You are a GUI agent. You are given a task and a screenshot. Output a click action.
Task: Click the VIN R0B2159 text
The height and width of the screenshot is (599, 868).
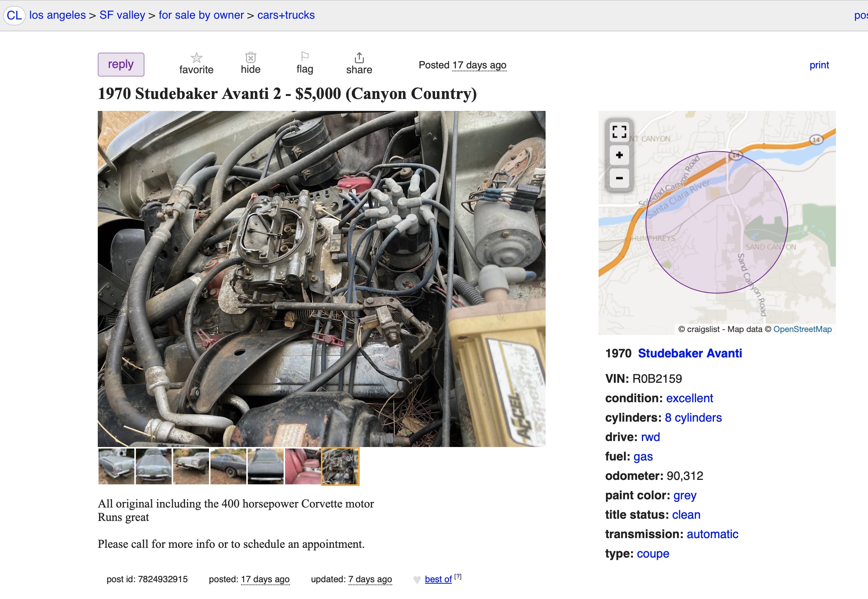pyautogui.click(x=643, y=378)
